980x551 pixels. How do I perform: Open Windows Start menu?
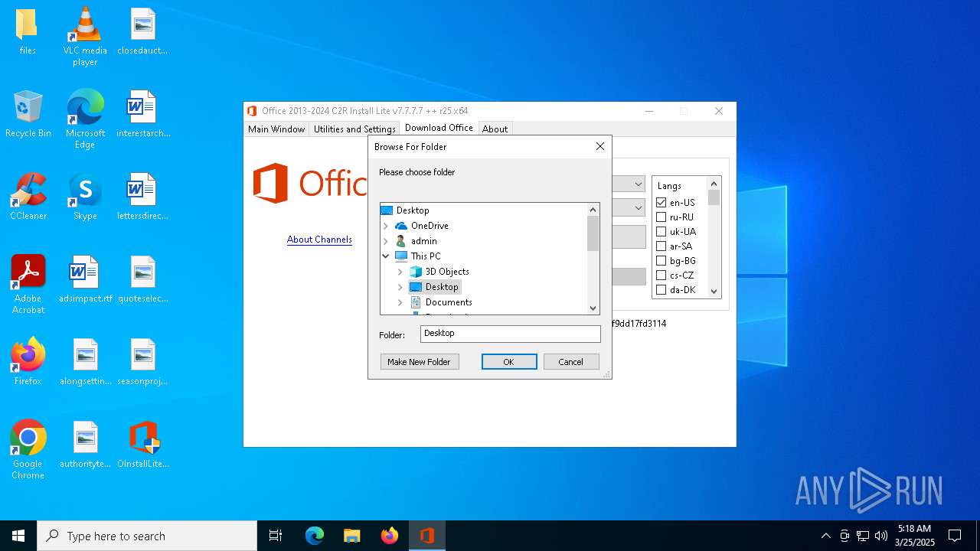coord(18,536)
